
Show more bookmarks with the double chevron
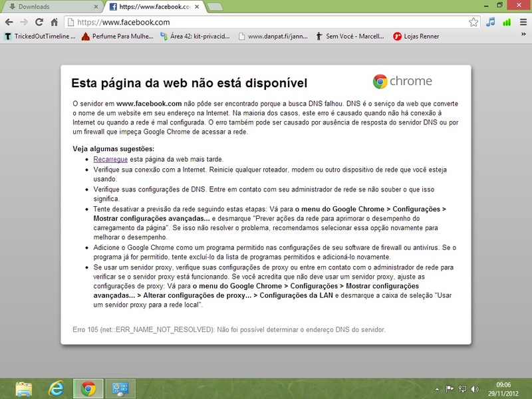[523, 35]
